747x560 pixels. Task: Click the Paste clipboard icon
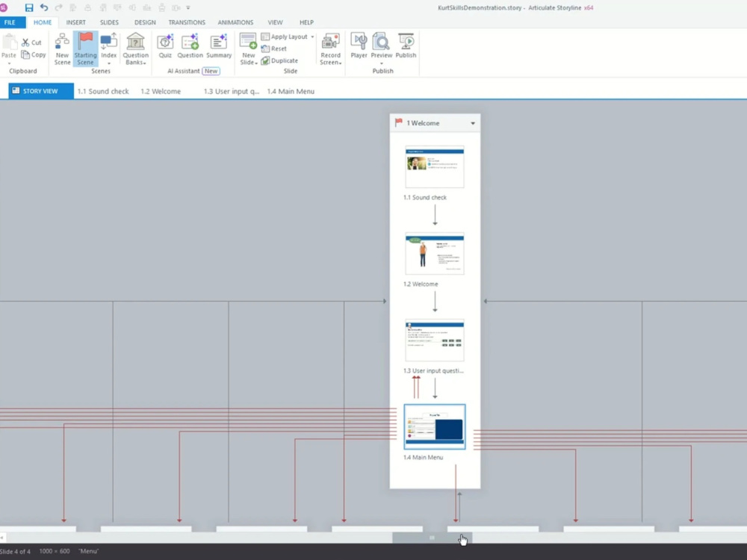tap(8, 43)
